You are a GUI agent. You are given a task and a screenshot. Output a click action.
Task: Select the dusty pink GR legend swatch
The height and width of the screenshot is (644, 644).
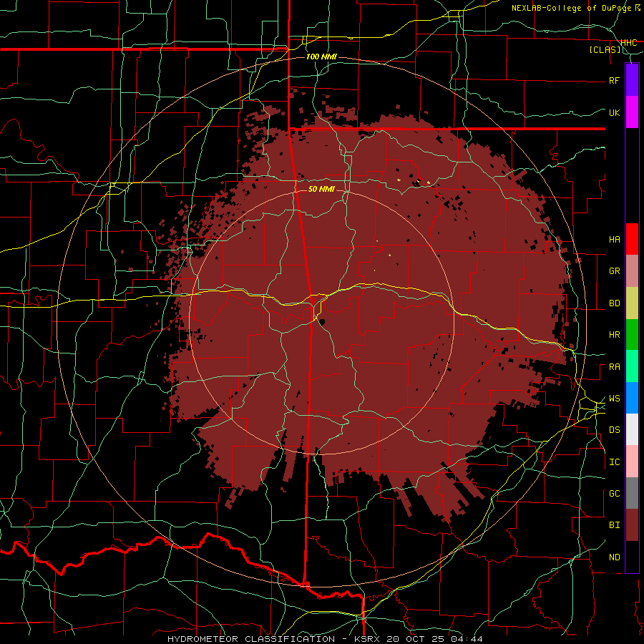coord(632,270)
